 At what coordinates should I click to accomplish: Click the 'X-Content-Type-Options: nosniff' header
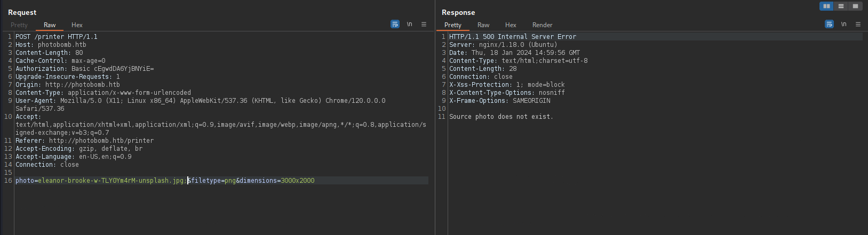tap(507, 93)
